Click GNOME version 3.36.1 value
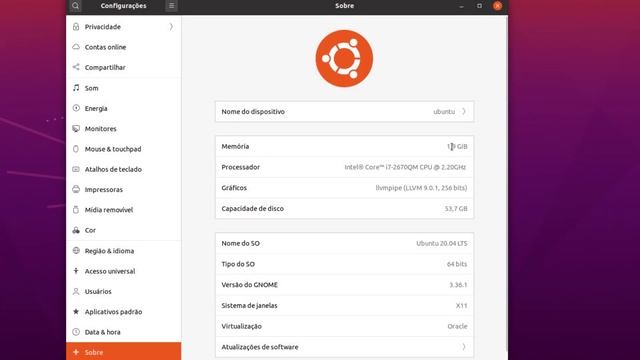 [458, 285]
